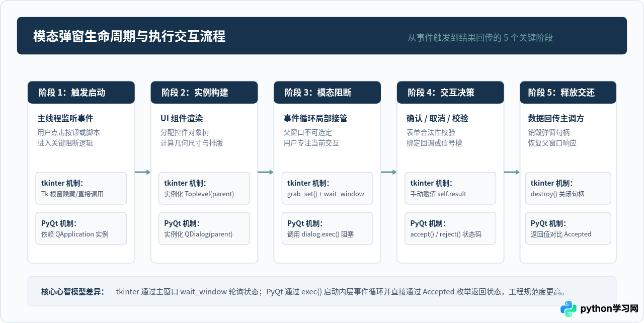Click the text destroy() 关闭句柄
The image size is (644, 323).
557,194
